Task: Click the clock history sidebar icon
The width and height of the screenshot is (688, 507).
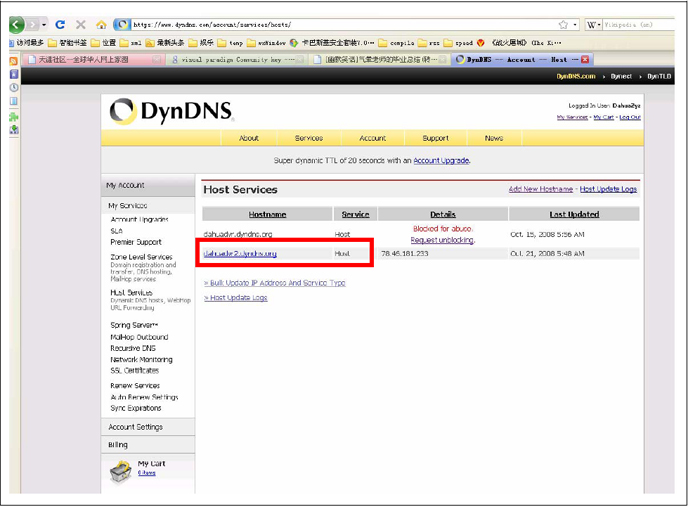Action: tap(14, 87)
